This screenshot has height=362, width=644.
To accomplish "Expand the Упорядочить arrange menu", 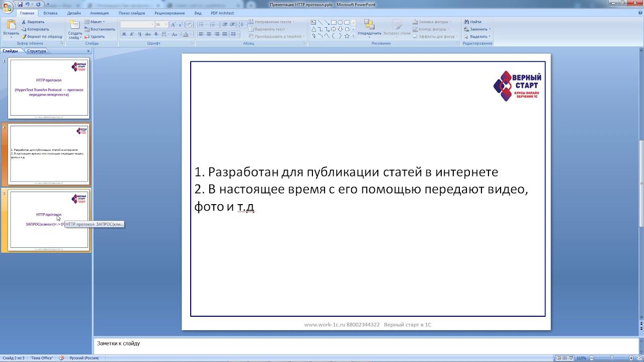I will [x=369, y=28].
